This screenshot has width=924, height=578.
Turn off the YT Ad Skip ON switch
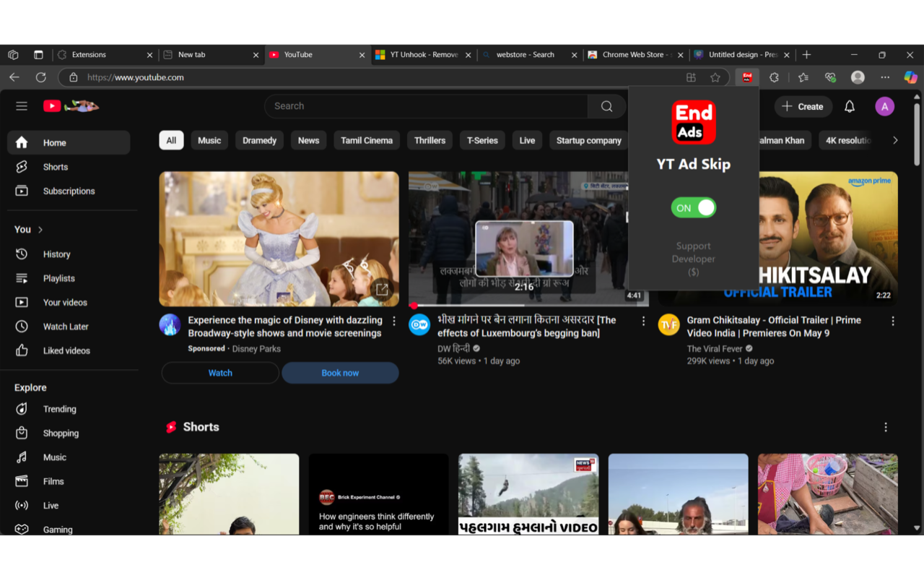click(x=694, y=208)
